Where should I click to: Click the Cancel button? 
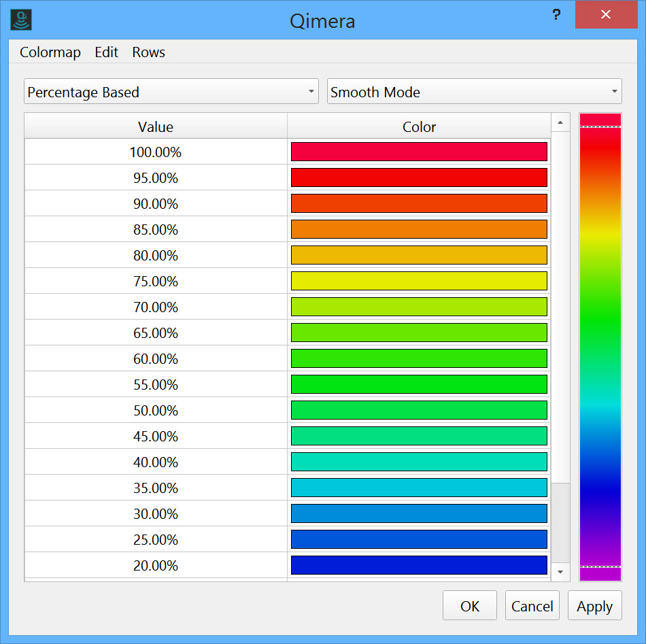coord(532,606)
